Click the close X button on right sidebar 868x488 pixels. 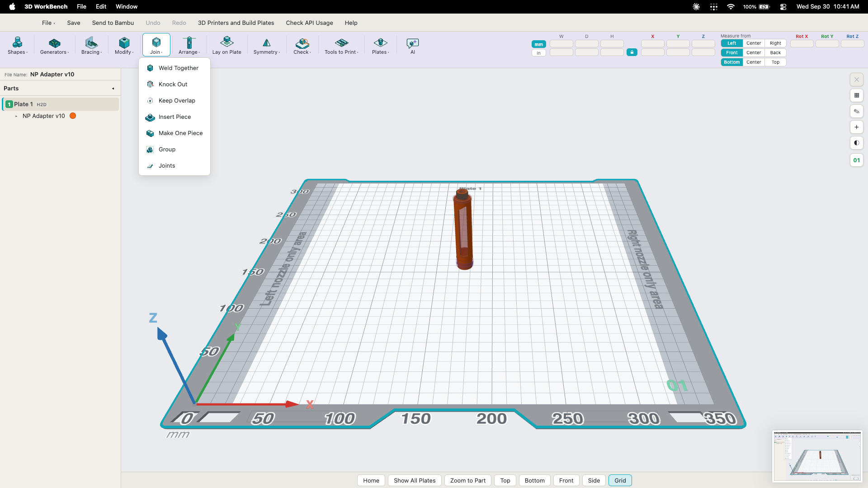856,80
